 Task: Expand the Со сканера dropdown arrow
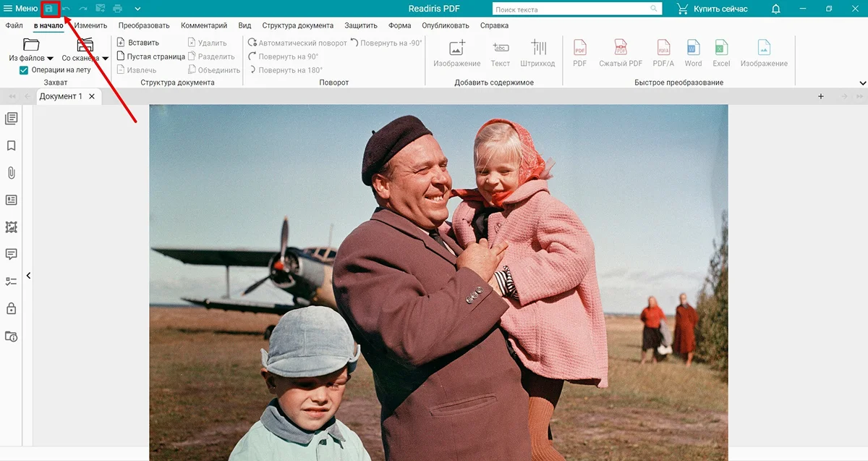(x=105, y=58)
